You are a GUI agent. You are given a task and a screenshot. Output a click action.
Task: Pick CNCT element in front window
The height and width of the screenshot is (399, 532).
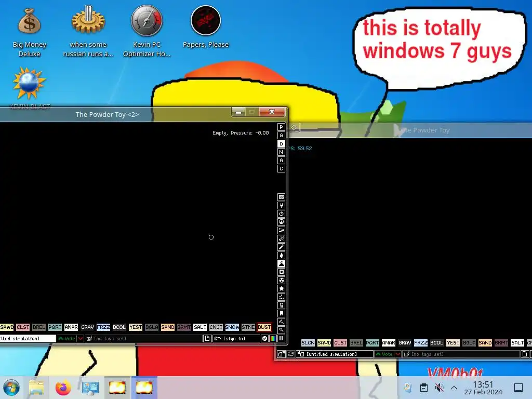coord(216,327)
